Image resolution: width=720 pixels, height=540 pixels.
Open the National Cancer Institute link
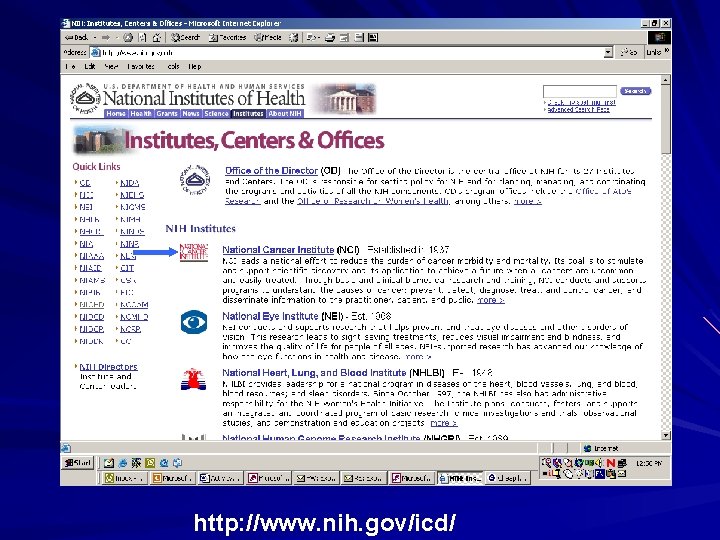pos(278,250)
